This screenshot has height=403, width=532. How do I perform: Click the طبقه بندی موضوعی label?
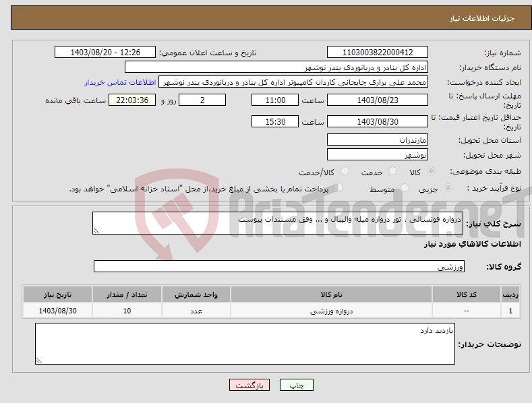[x=485, y=171]
